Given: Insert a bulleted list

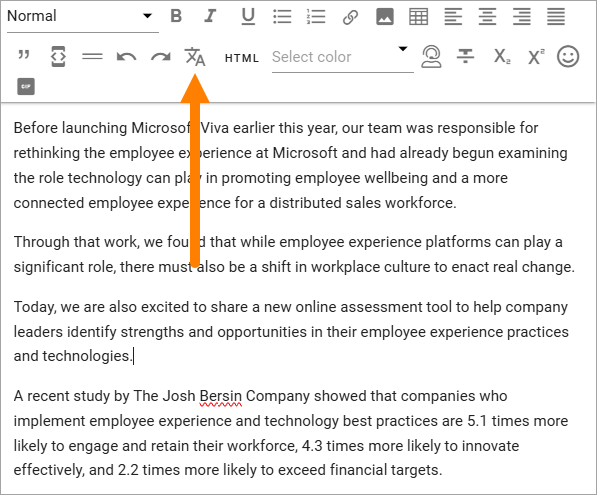Looking at the screenshot, I should [x=282, y=17].
